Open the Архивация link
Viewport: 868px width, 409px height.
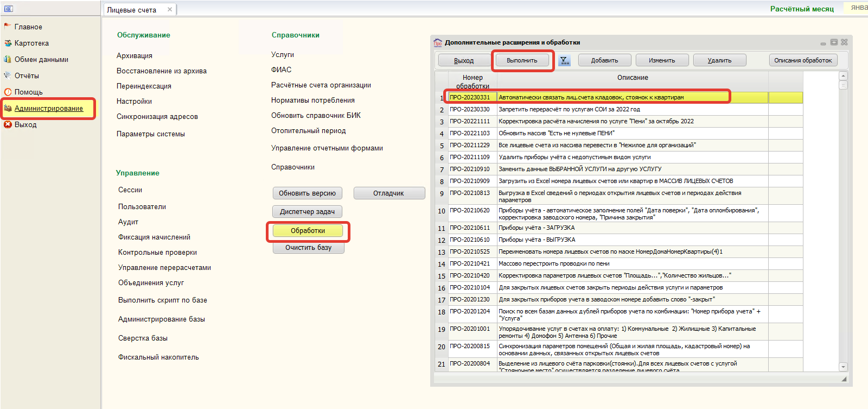coord(135,55)
